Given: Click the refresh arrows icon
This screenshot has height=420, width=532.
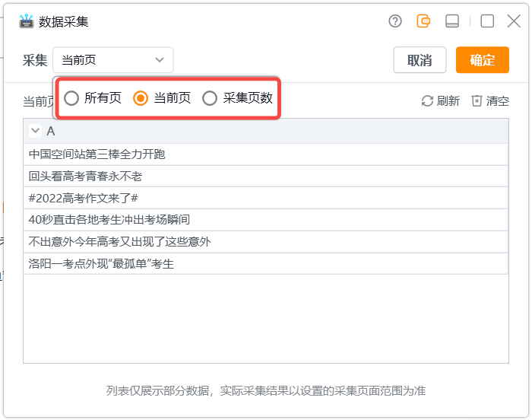Looking at the screenshot, I should point(427,101).
